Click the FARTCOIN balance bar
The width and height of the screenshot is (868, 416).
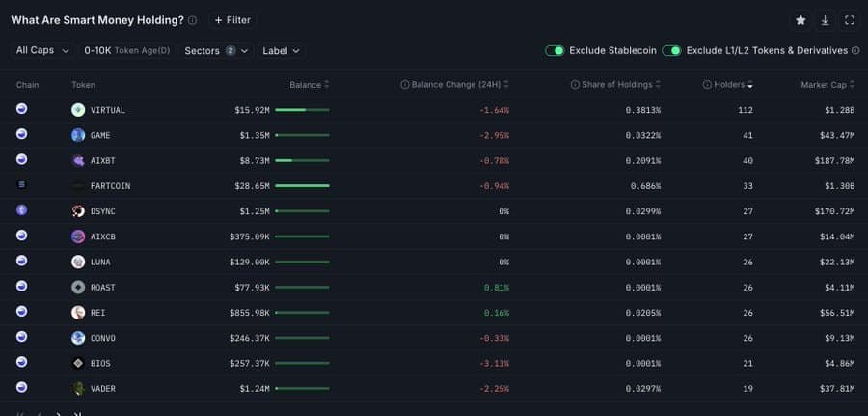tap(302, 185)
